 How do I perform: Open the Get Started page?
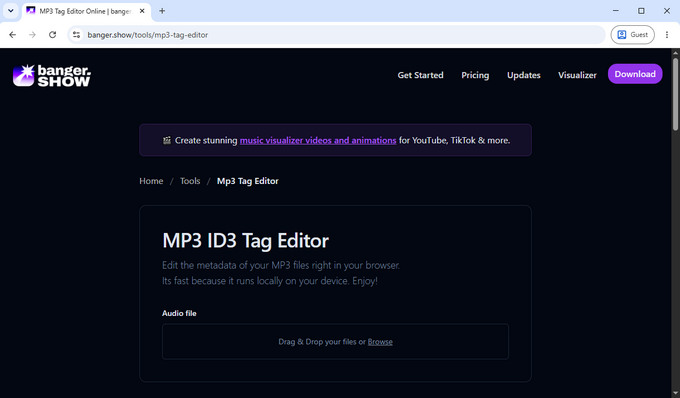[x=420, y=75]
